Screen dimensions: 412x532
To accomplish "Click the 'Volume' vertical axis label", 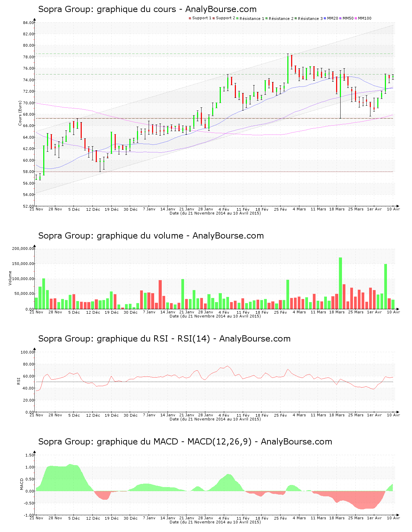I will [10, 278].
